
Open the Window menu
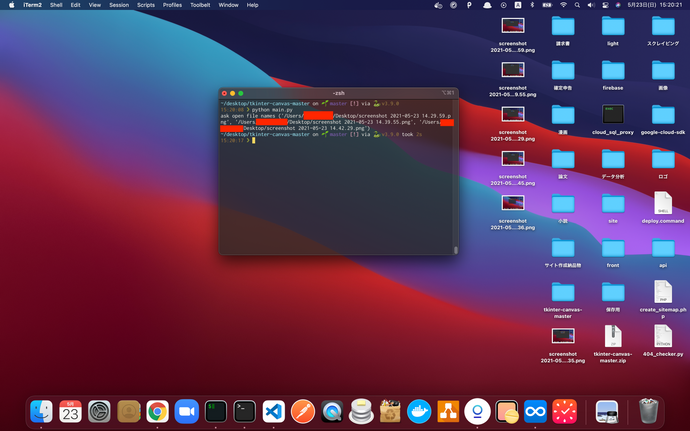pyautogui.click(x=228, y=5)
